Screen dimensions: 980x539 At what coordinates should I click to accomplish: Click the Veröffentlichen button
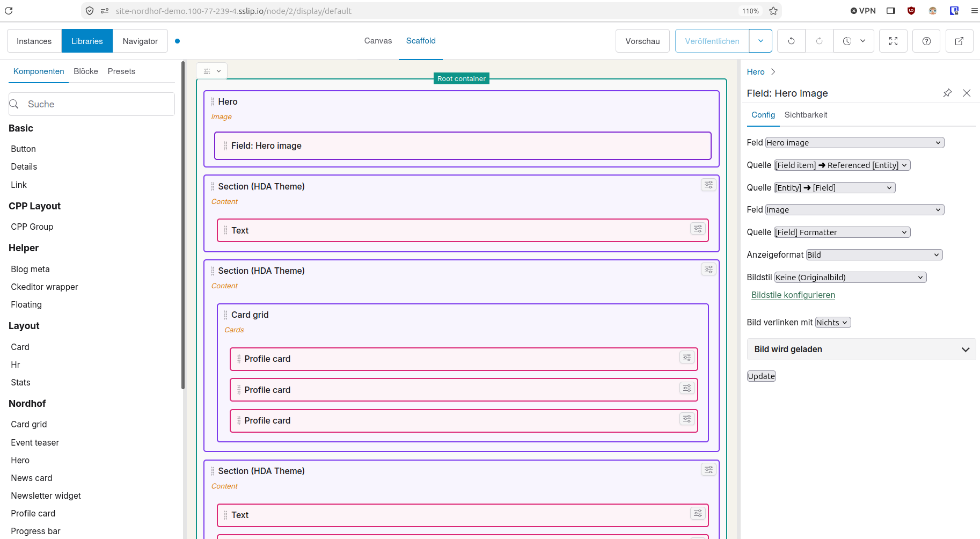[x=712, y=41]
